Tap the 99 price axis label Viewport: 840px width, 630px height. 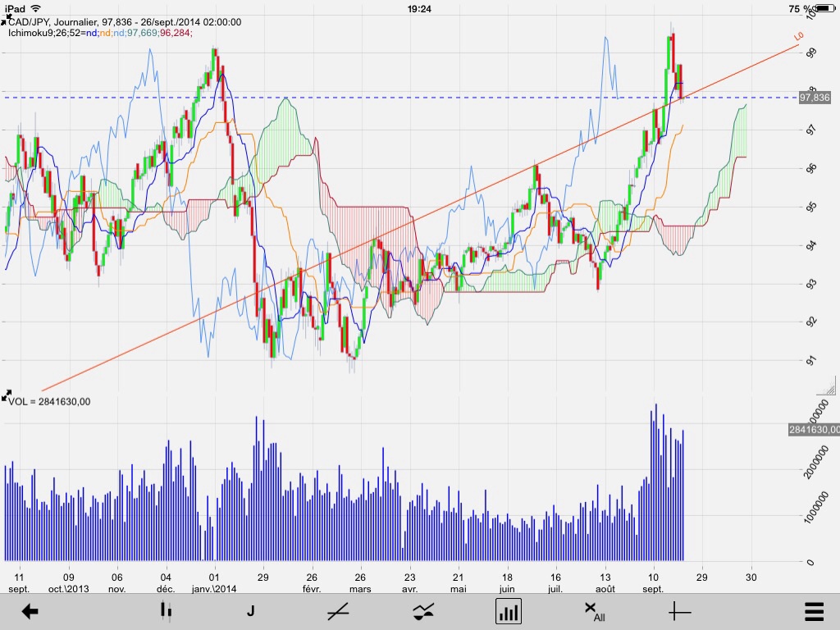pos(812,52)
